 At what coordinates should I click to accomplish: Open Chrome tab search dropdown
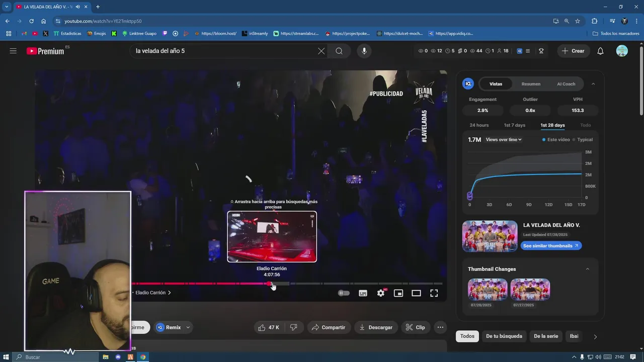(x=7, y=7)
